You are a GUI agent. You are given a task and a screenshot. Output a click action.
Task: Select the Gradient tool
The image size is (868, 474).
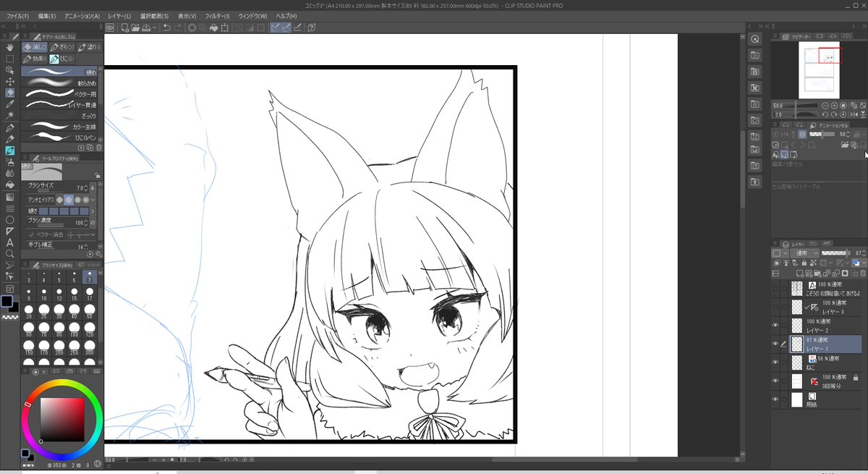9,197
